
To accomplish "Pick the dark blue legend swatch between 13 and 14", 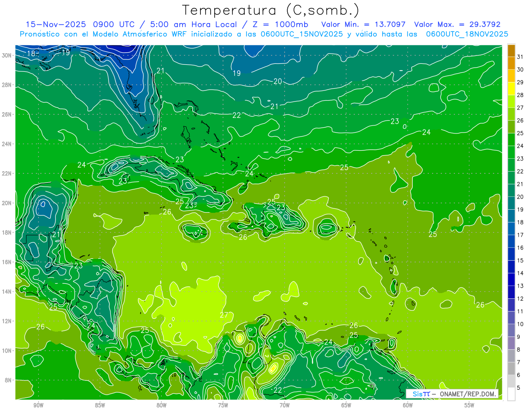I will (x=511, y=279).
